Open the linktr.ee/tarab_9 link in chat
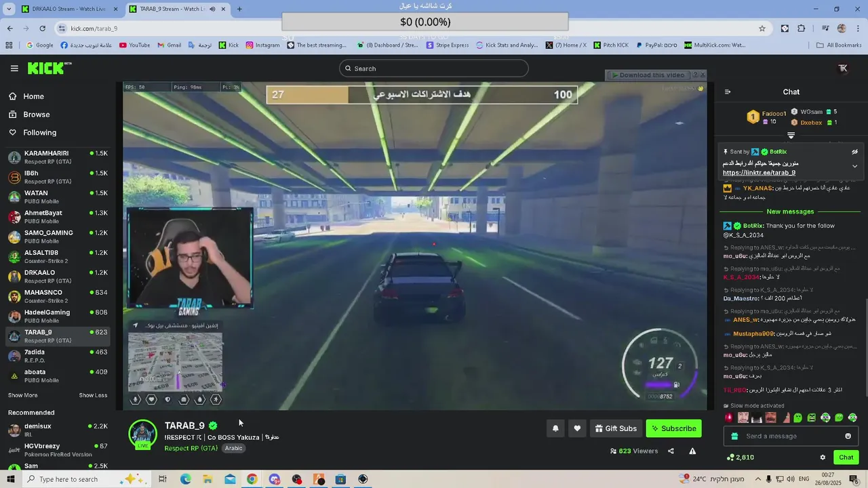The width and height of the screenshot is (868, 488). coord(759,173)
